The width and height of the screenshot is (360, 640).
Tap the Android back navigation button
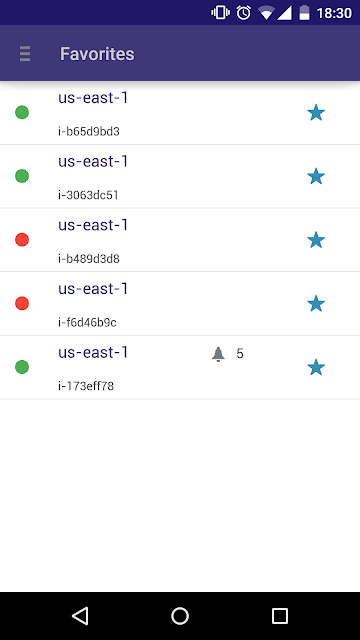tap(80, 616)
